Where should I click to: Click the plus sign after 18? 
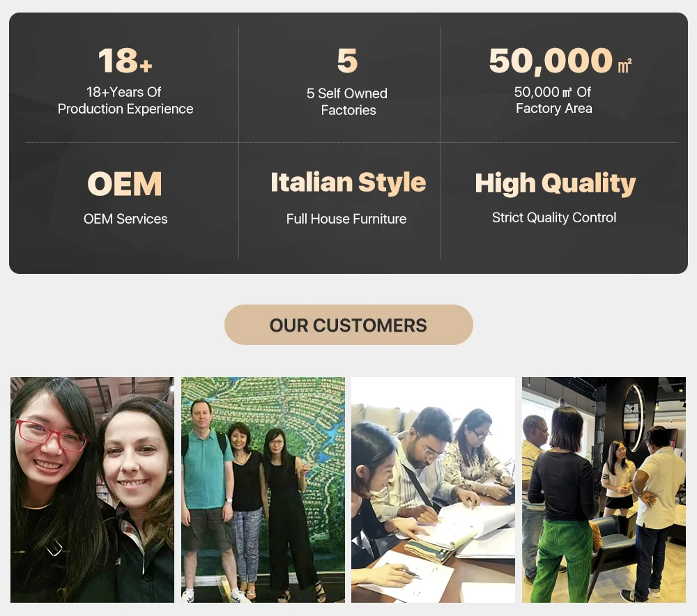tap(146, 66)
